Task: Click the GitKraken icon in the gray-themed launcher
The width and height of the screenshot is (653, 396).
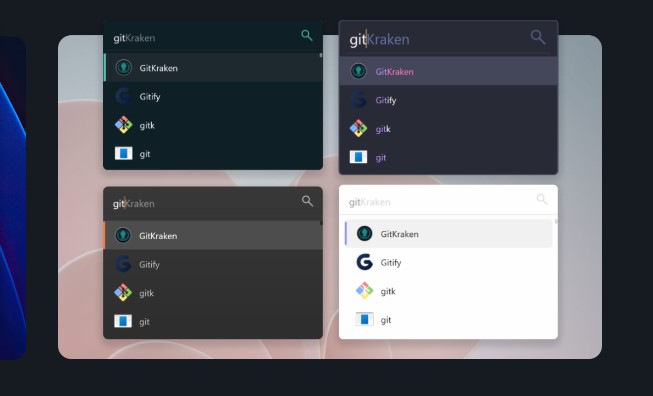Action: (123, 235)
